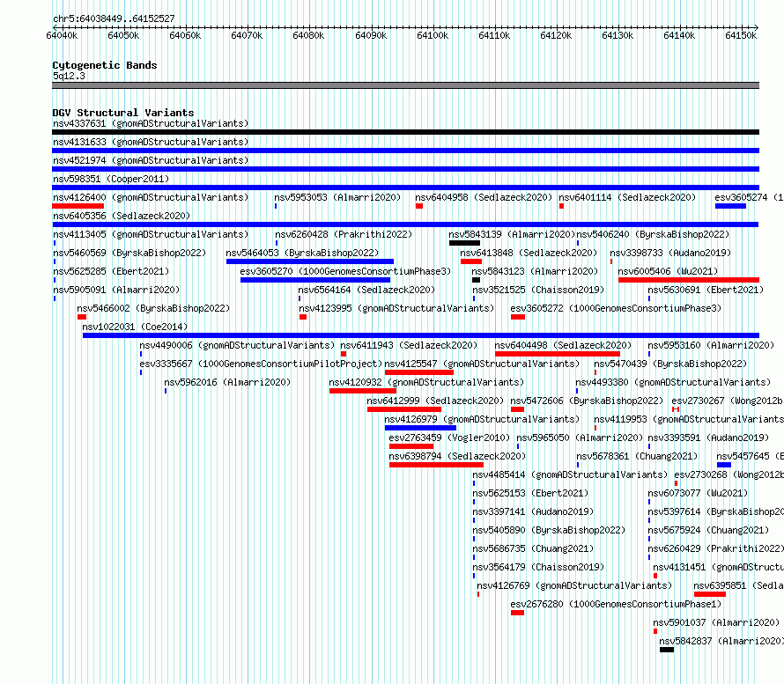Click the nsv6564164 Sedlazeck2020 label
This screenshot has height=684, width=784.
367,290
